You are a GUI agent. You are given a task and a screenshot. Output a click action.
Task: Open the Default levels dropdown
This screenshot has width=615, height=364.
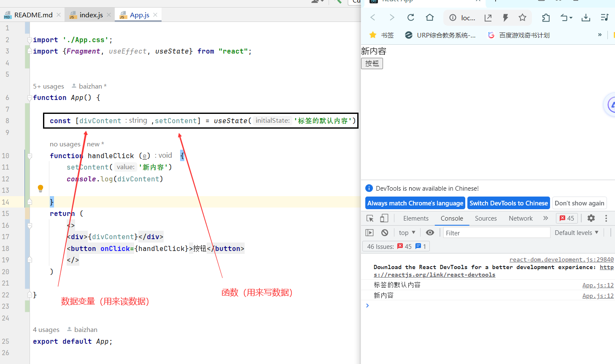pyautogui.click(x=577, y=232)
